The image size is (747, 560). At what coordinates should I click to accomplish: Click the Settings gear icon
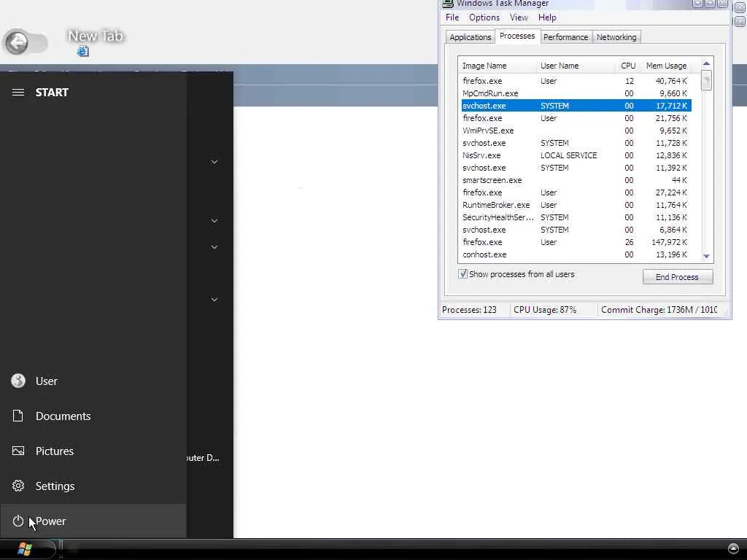pos(18,486)
